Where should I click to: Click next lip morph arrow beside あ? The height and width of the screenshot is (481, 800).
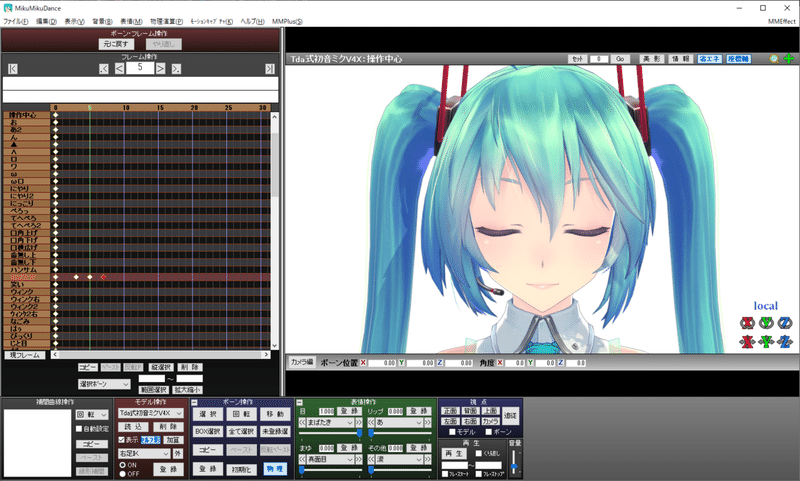click(428, 423)
